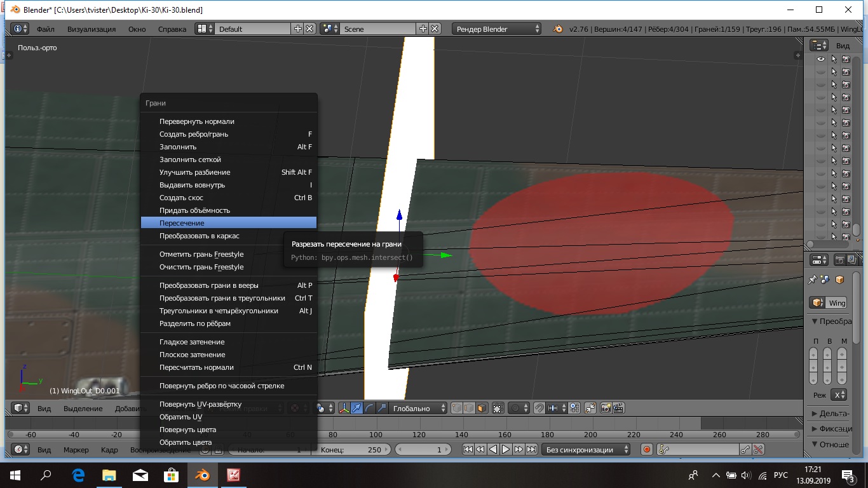Open the Рендер Blender engine dropdown
The image size is (868, 488).
coord(497,29)
